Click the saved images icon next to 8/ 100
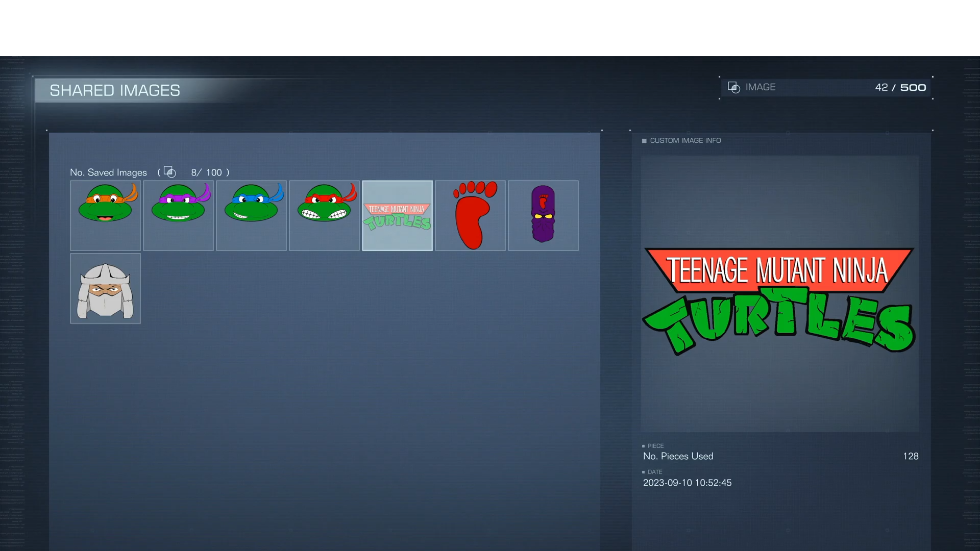980x551 pixels. 169,172
